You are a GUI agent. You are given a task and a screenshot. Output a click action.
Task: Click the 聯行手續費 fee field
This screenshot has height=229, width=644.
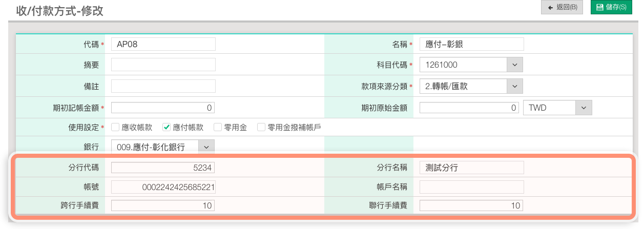click(470, 205)
